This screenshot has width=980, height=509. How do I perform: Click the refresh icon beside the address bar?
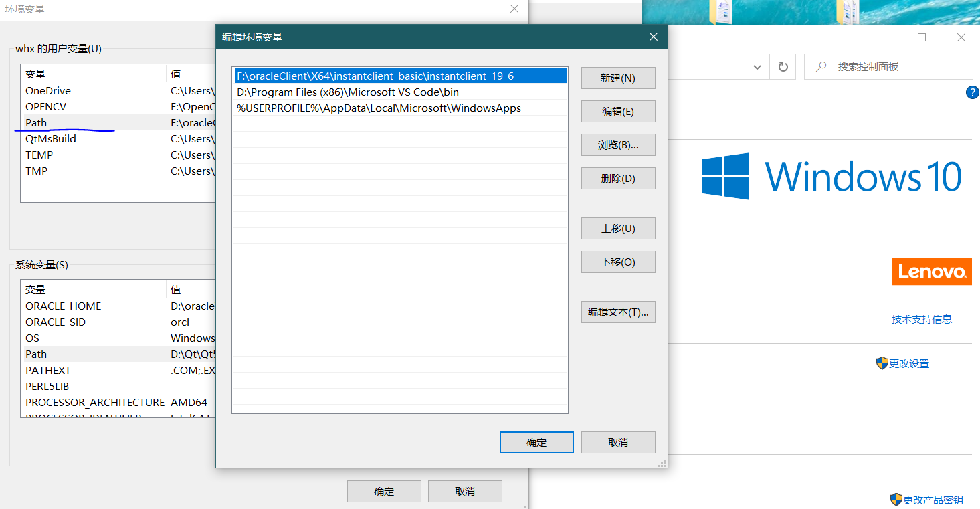pos(783,66)
